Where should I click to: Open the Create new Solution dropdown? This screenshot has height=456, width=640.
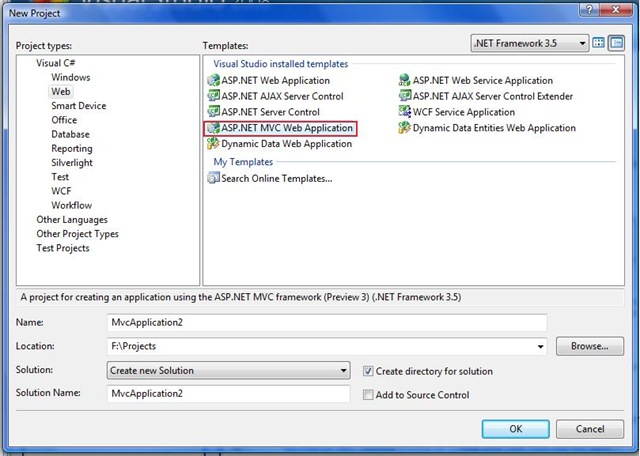(229, 370)
